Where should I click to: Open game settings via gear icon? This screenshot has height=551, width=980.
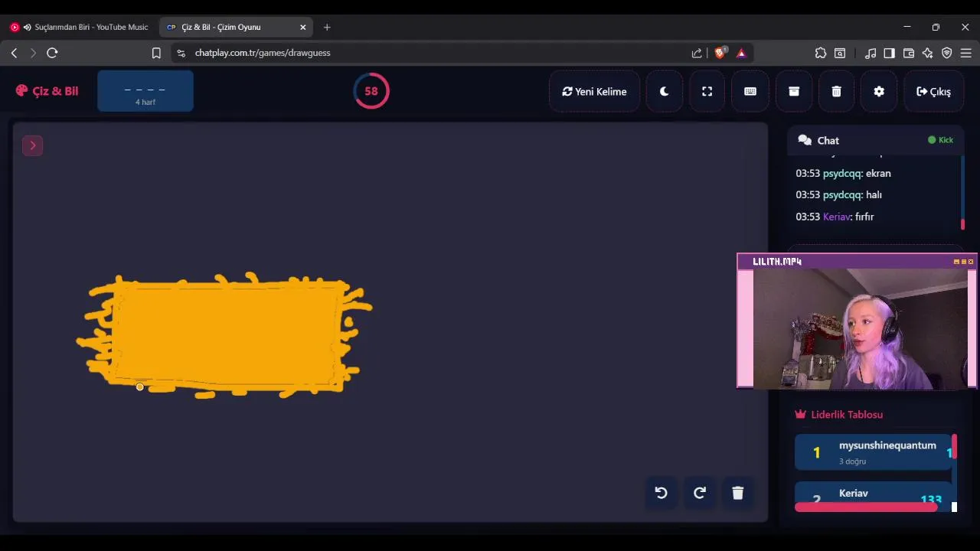(879, 91)
